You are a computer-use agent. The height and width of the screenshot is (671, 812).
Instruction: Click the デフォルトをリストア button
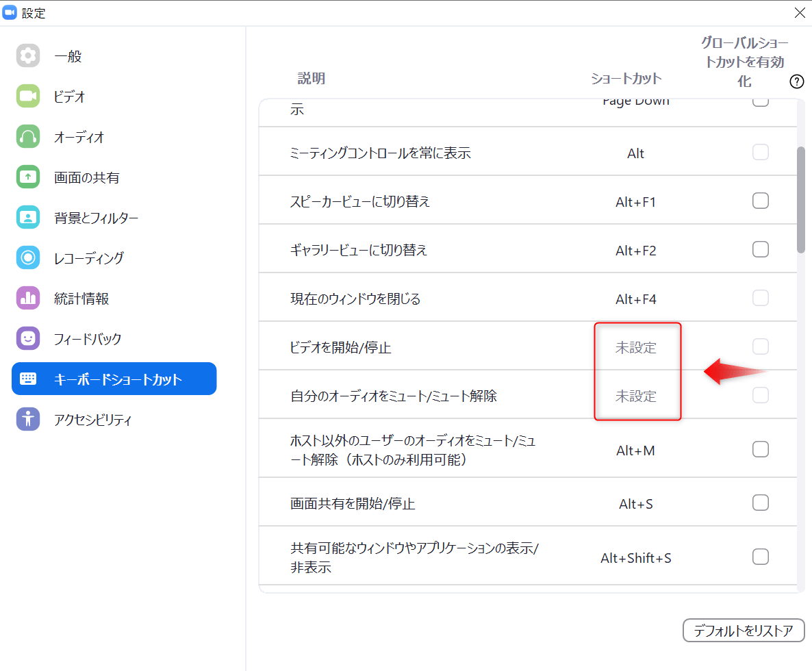pos(744,631)
